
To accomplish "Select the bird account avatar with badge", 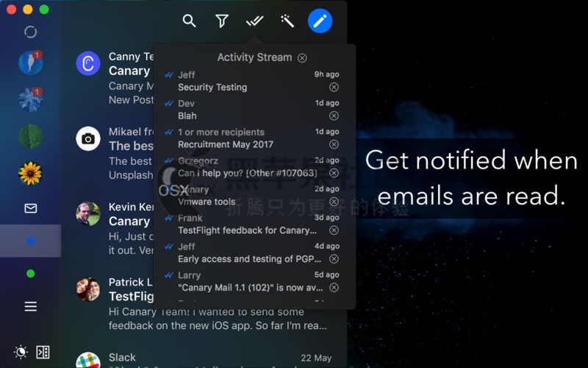I will coord(30,63).
